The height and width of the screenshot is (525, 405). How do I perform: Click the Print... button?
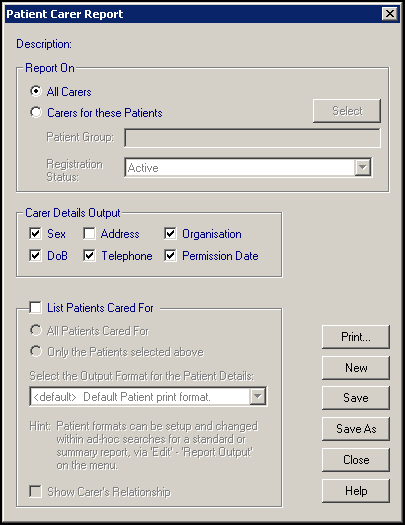tap(356, 337)
